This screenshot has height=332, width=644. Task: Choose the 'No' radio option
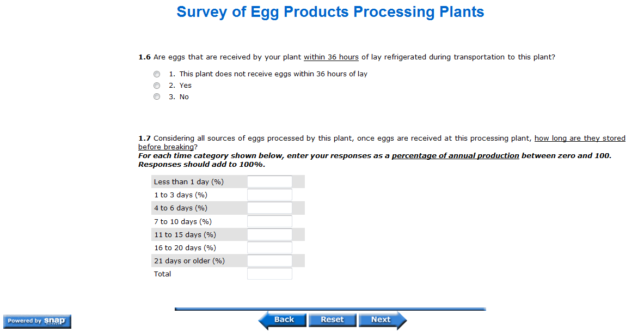[x=157, y=97]
